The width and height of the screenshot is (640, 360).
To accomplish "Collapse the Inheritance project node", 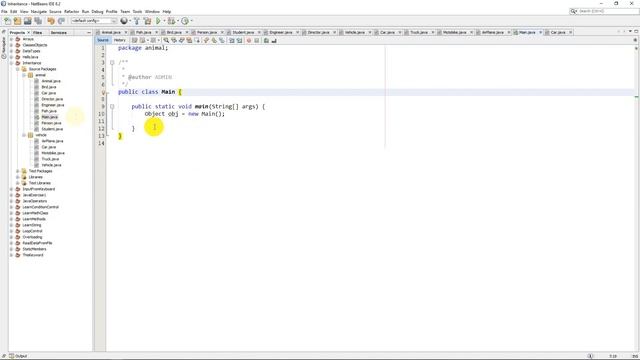I will tap(11, 63).
